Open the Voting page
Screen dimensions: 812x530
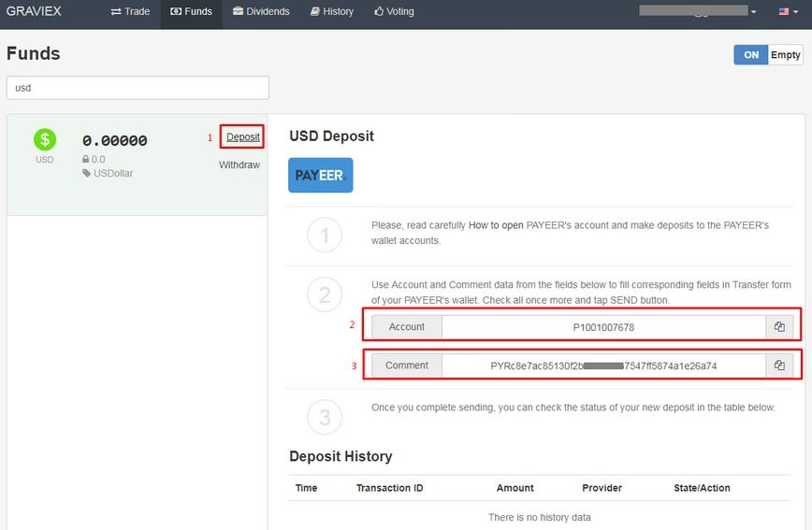pyautogui.click(x=394, y=11)
